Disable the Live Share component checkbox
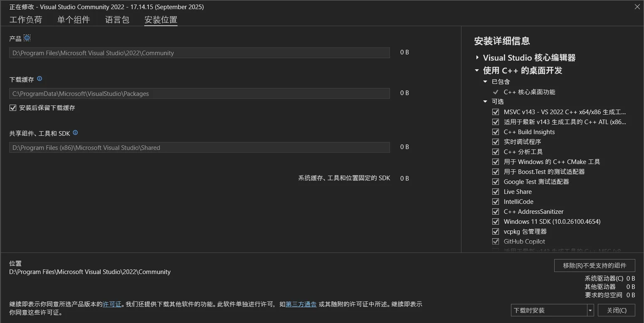 tap(495, 192)
